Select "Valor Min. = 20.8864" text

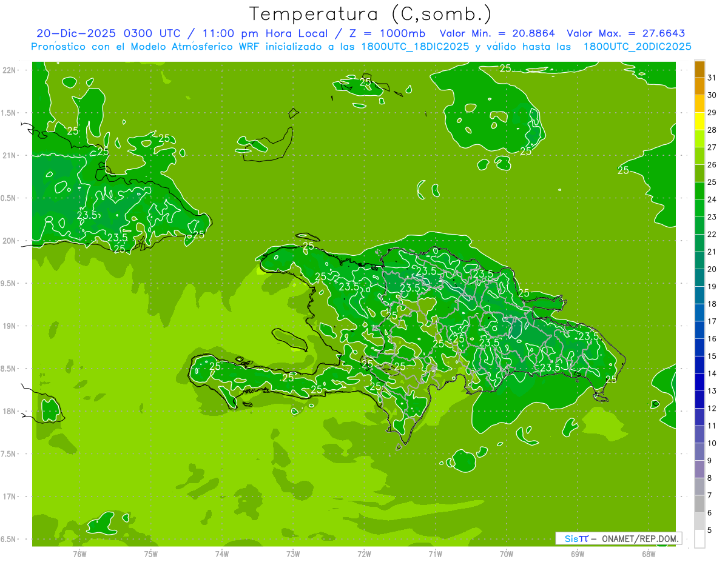pos(497,33)
